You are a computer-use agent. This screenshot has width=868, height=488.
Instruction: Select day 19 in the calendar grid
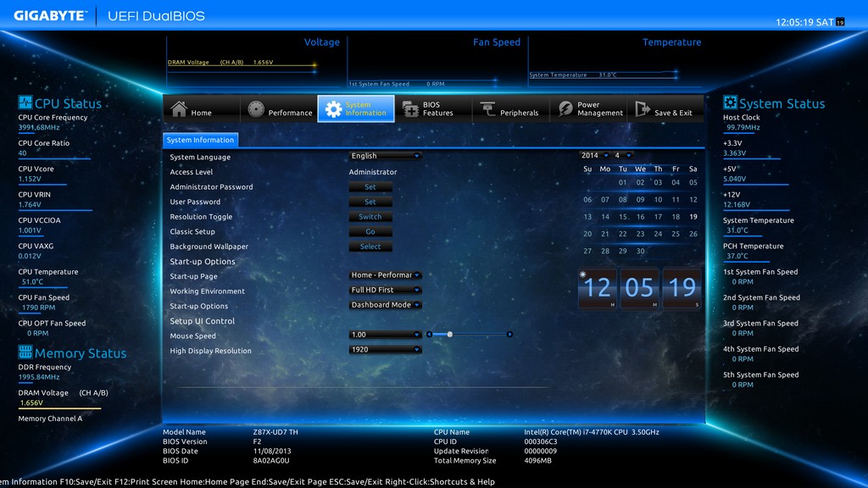point(693,217)
